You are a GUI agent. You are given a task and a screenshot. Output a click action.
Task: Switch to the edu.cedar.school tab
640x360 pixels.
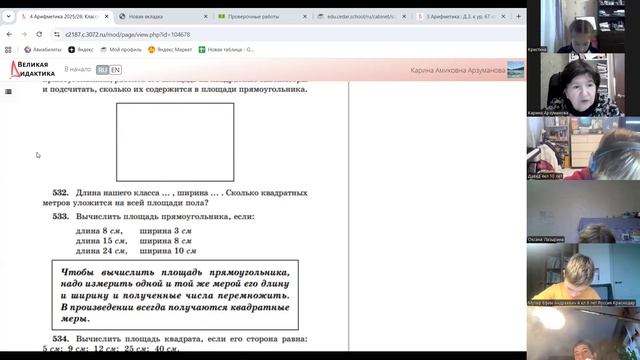click(361, 16)
